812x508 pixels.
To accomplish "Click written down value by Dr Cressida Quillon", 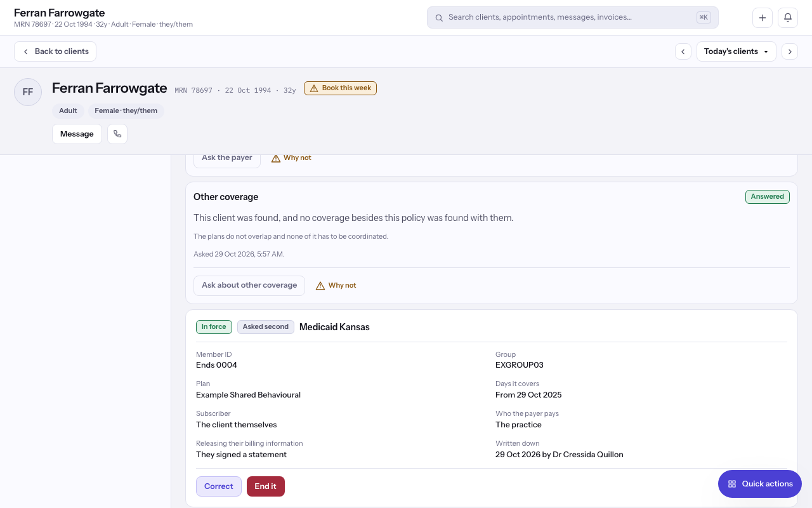I will 560,455.
